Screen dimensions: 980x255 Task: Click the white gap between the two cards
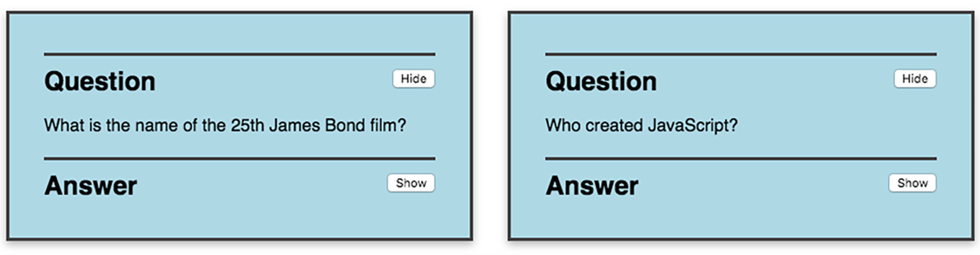490,126
